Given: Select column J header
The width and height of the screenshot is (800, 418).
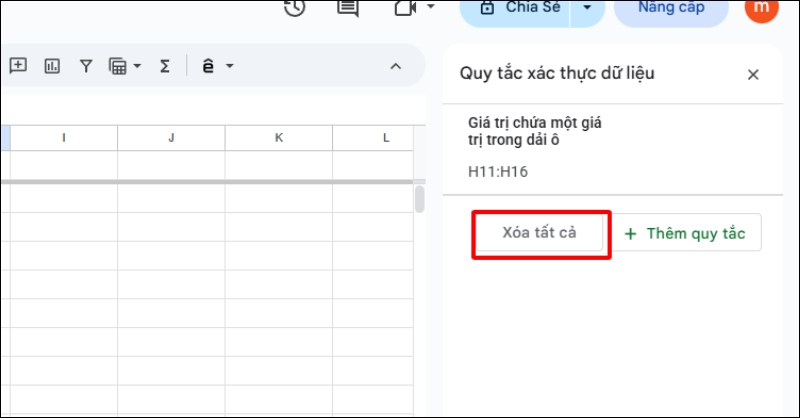Looking at the screenshot, I should pos(171,138).
